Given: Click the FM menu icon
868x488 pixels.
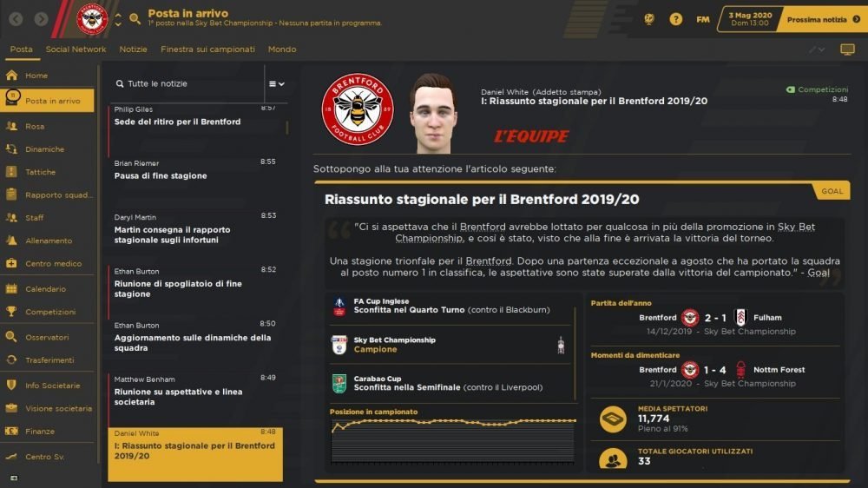Looking at the screenshot, I should coord(702,19).
